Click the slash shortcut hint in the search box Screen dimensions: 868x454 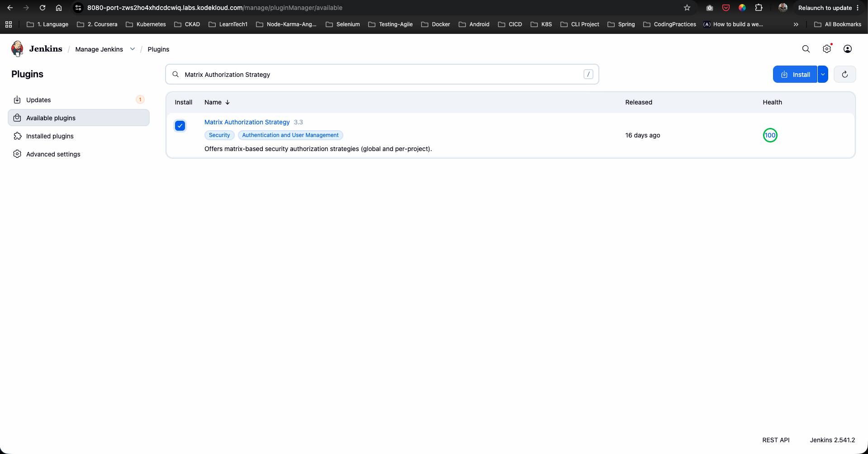tap(588, 74)
